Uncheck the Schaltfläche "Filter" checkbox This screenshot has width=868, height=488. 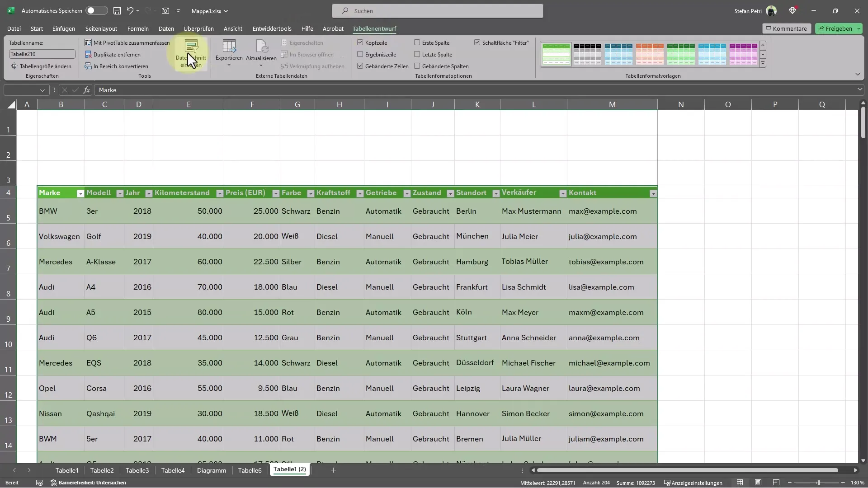[477, 42]
